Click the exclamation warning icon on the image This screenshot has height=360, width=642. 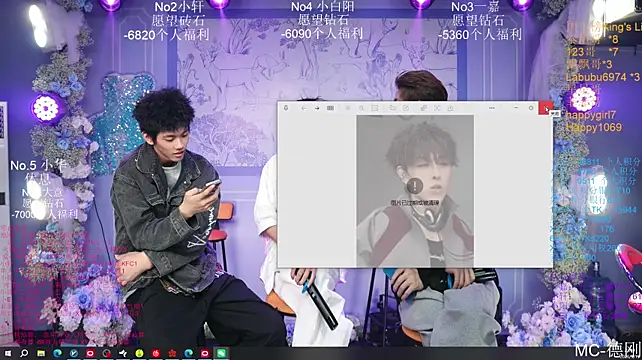pos(414,186)
